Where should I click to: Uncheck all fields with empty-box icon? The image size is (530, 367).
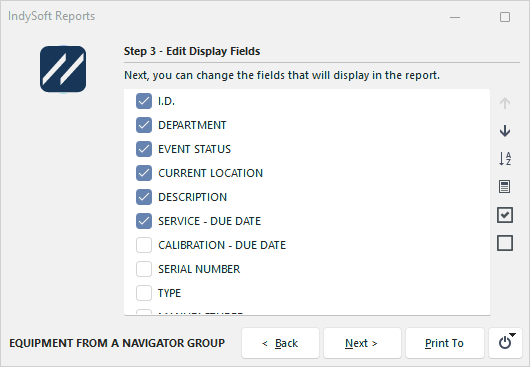tap(505, 243)
